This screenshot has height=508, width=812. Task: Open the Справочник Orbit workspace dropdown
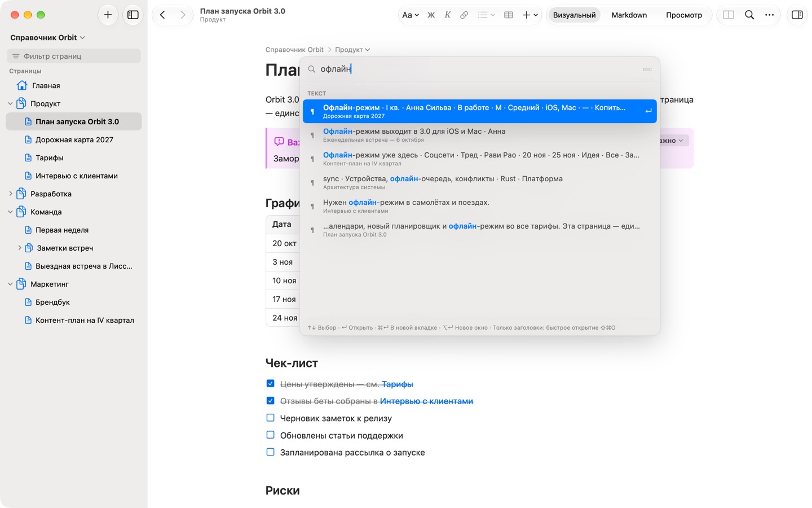tap(48, 37)
